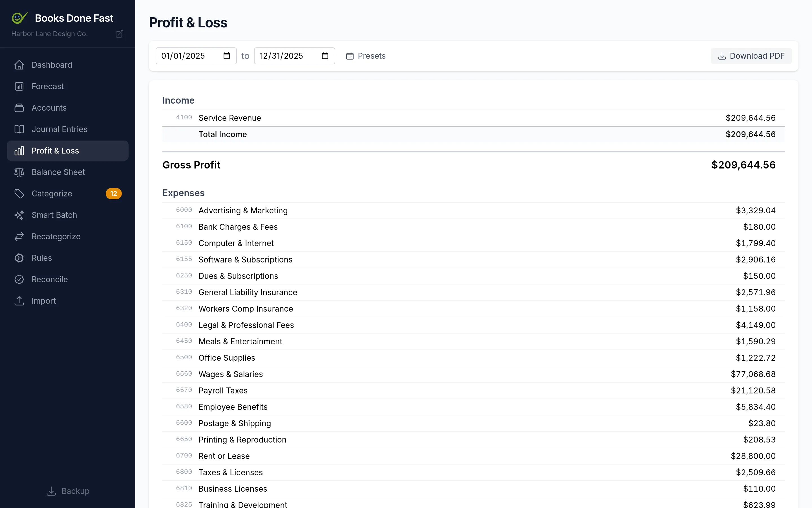812x508 pixels.
Task: Open Journal Entries section
Action: pyautogui.click(x=67, y=129)
